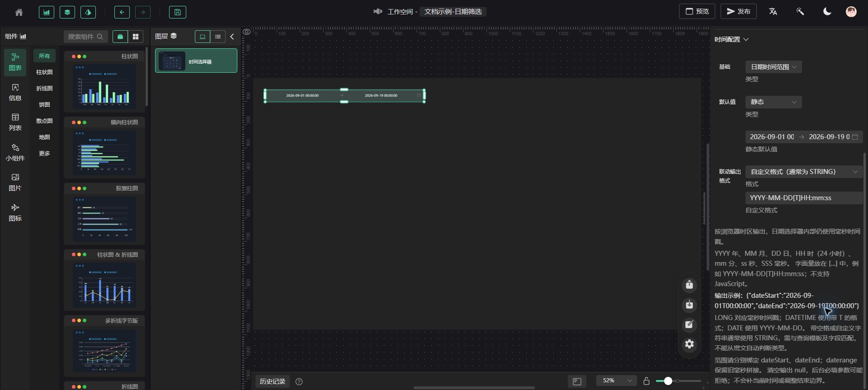Image resolution: width=868 pixels, height=390 pixels.
Task: Filter components by 折线图
Action: click(44, 88)
